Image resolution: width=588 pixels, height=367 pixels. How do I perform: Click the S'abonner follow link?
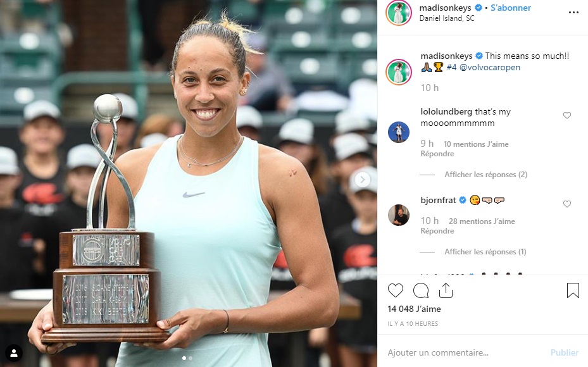[x=511, y=8]
